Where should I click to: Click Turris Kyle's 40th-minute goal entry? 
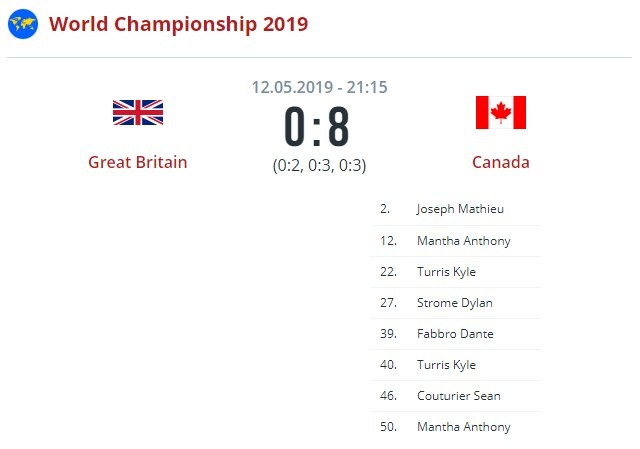446,365
